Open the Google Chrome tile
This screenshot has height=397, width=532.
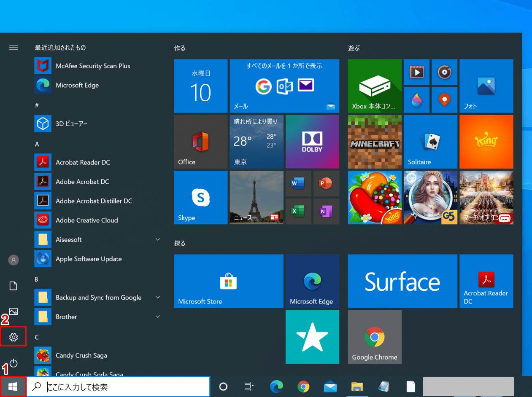pyautogui.click(x=375, y=337)
